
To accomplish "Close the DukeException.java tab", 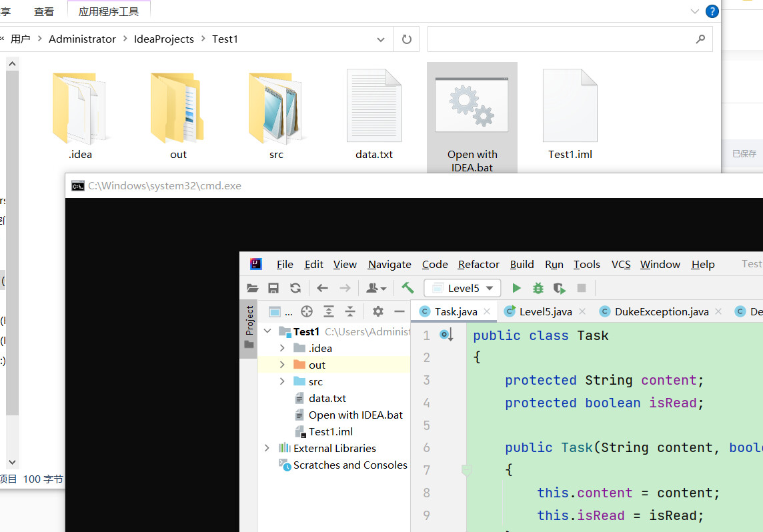I will [718, 312].
